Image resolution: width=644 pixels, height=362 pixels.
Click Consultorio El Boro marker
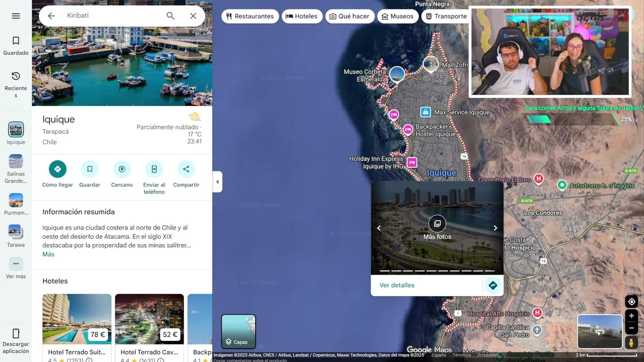pos(538,178)
